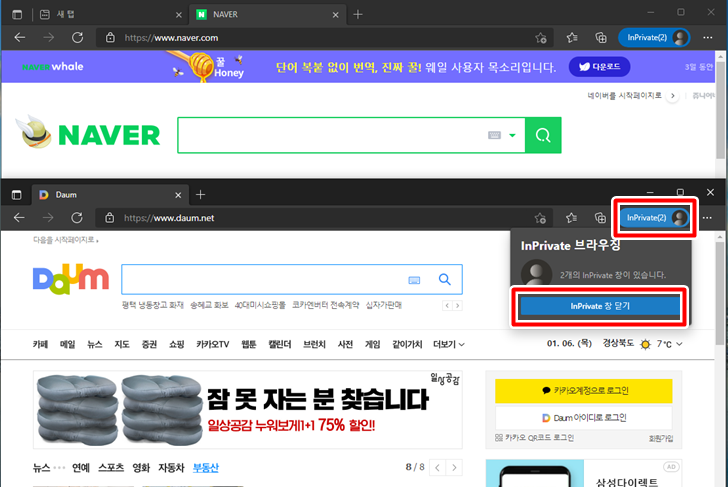This screenshot has height=487, width=728.
Task: Expand 더보기 services dropdown
Action: click(448, 344)
